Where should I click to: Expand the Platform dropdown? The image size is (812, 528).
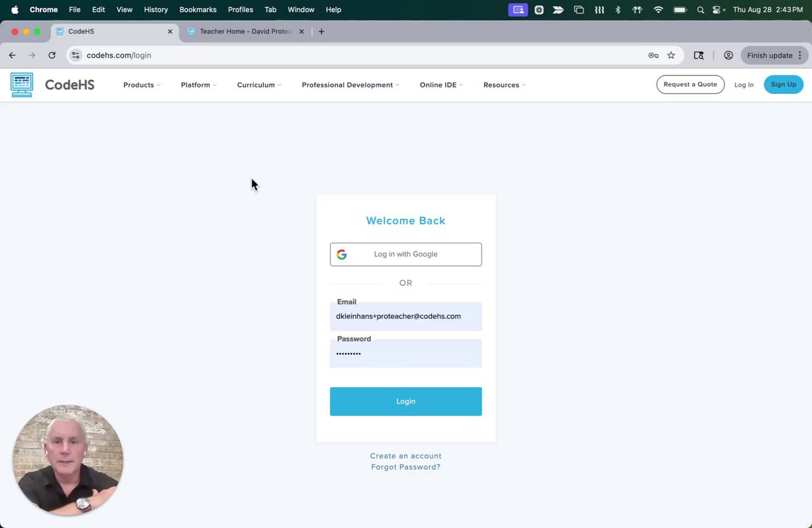click(x=199, y=85)
